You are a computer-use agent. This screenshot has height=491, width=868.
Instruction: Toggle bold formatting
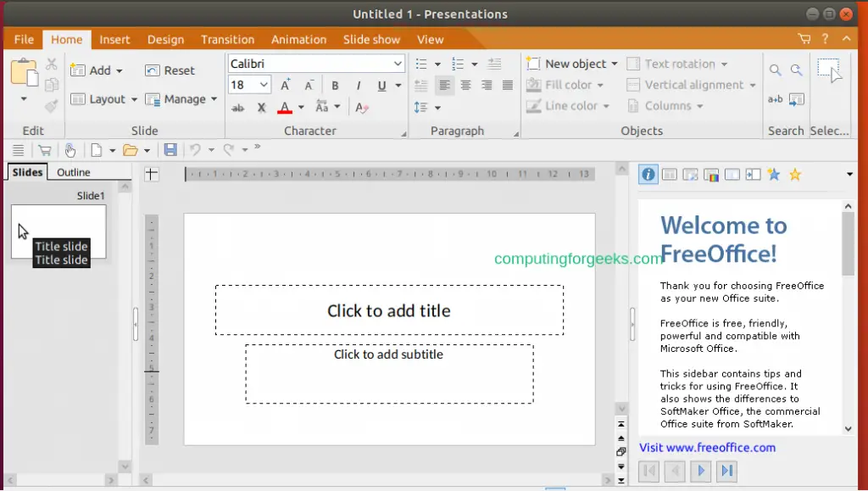point(335,86)
